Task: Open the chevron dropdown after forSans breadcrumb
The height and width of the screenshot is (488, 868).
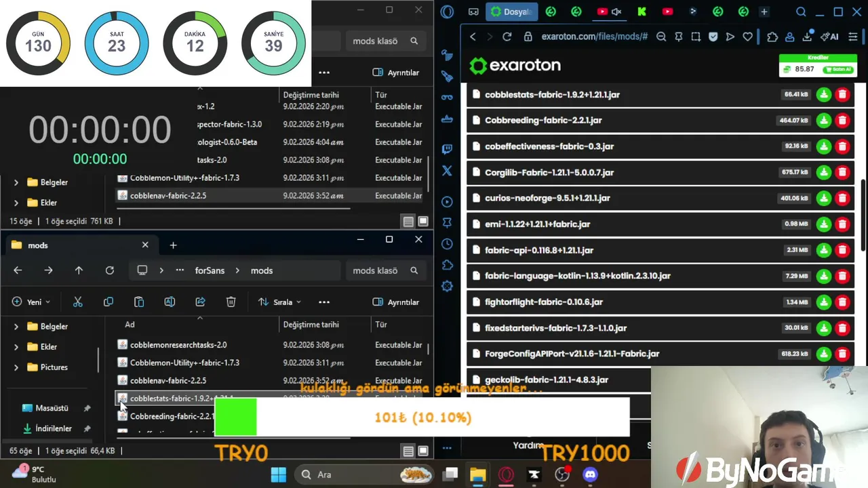Action: (238, 270)
